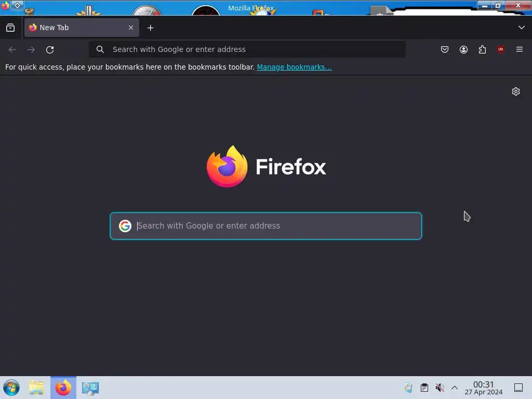Maximize the Mozilla Firefox window
The height and width of the screenshot is (399, 532).
[498, 5]
